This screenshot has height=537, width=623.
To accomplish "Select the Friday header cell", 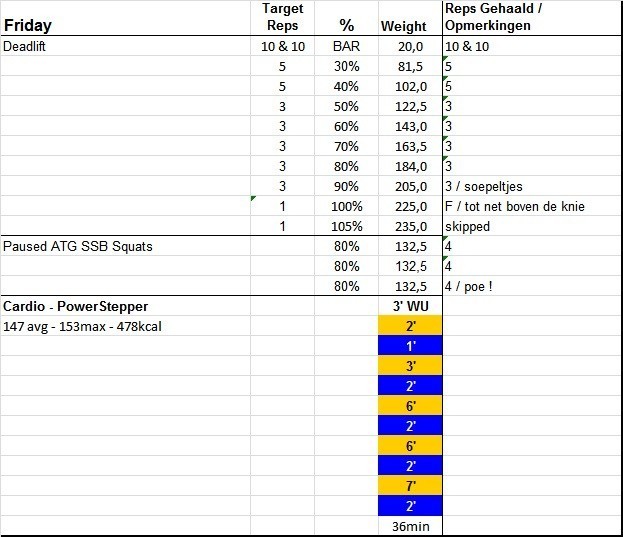I will click(28, 26).
